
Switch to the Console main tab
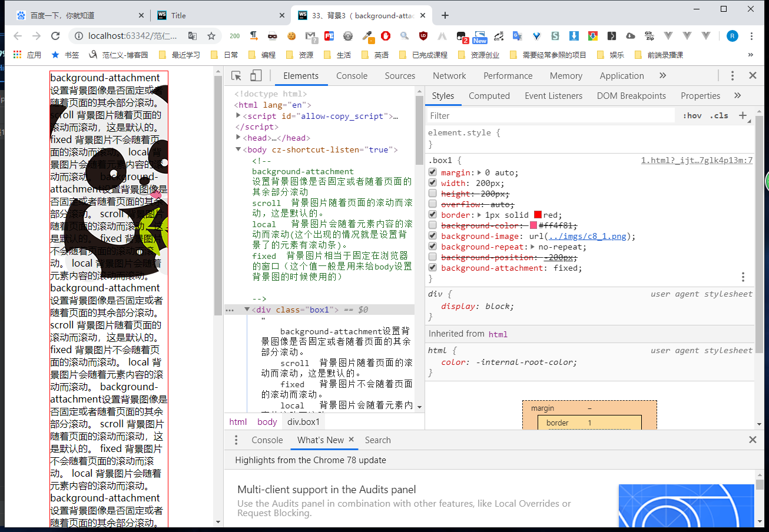[352, 75]
